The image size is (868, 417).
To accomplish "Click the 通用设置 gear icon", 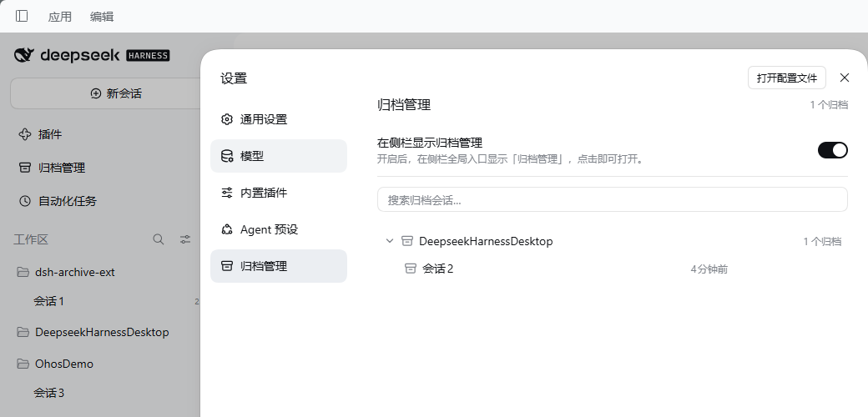I will 227,119.
